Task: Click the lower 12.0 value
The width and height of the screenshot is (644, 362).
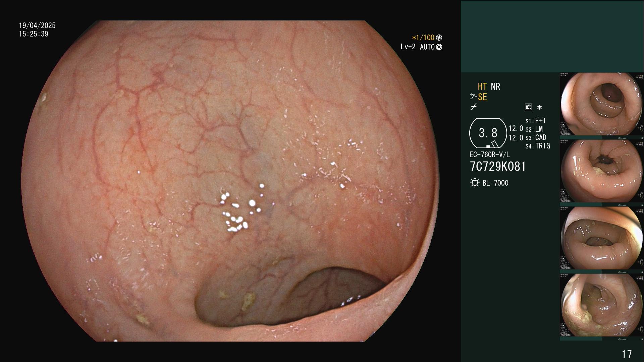Action: (x=516, y=138)
